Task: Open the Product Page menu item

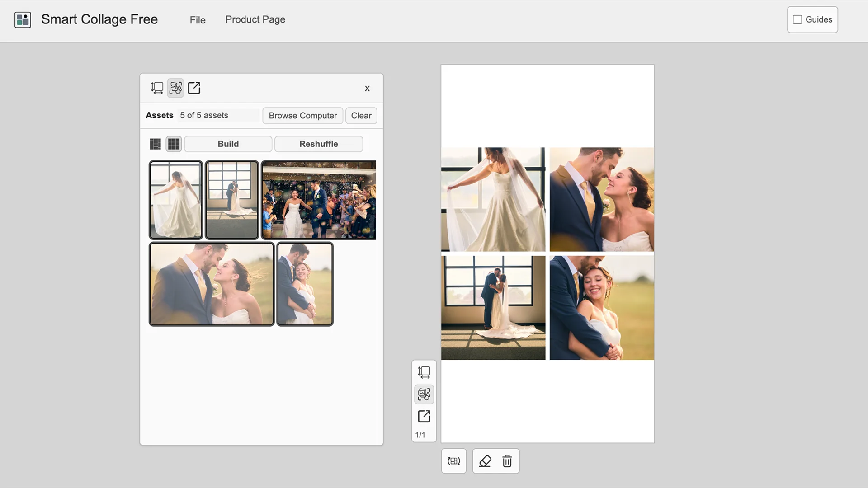Action: tap(255, 19)
